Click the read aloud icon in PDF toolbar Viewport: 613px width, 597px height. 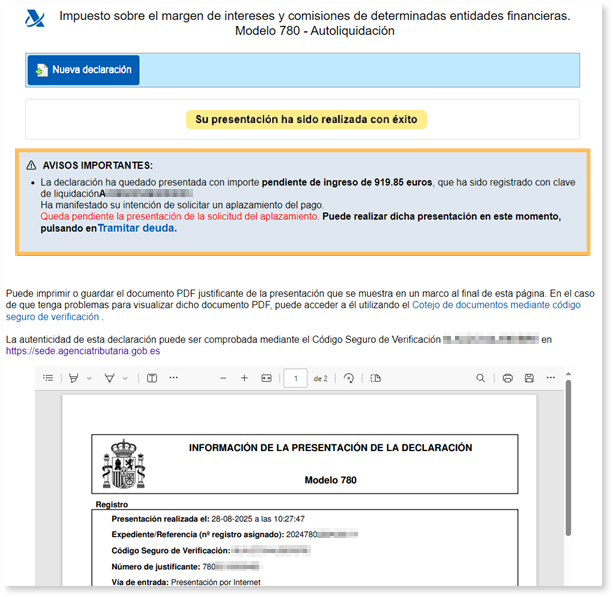click(152, 378)
